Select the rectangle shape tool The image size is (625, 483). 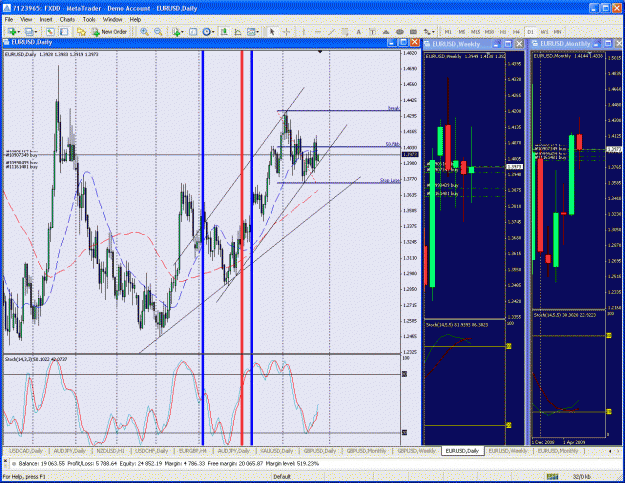pos(413,32)
